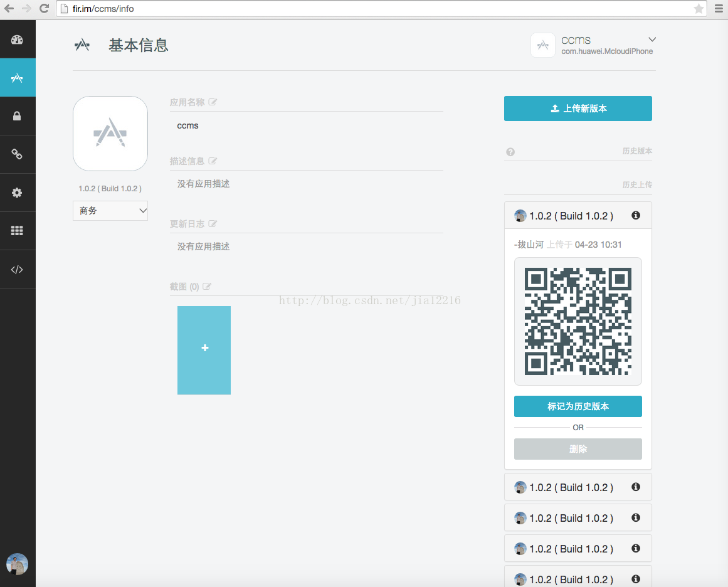Click the app store icon beside page title
The height and width of the screenshot is (587, 728).
coord(82,45)
